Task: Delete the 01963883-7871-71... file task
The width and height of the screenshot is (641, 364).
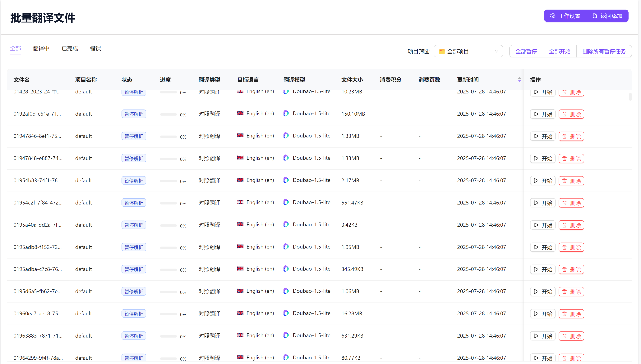Action: (571, 336)
